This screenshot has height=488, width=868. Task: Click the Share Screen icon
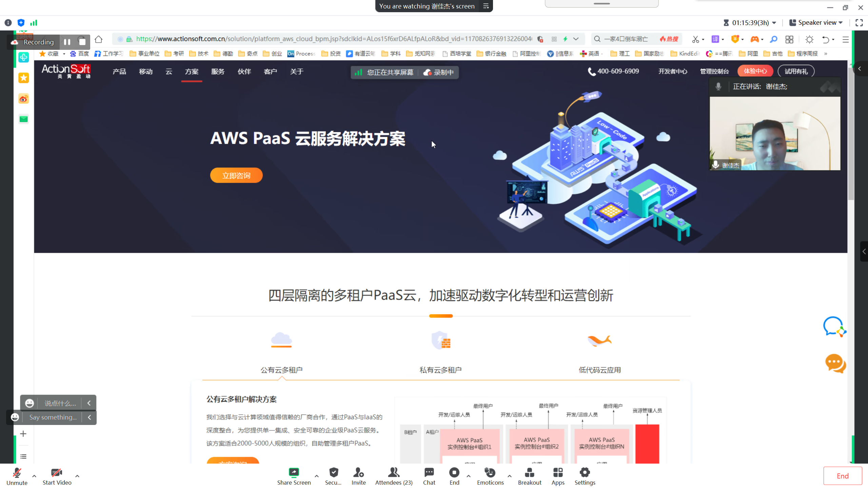294,472
